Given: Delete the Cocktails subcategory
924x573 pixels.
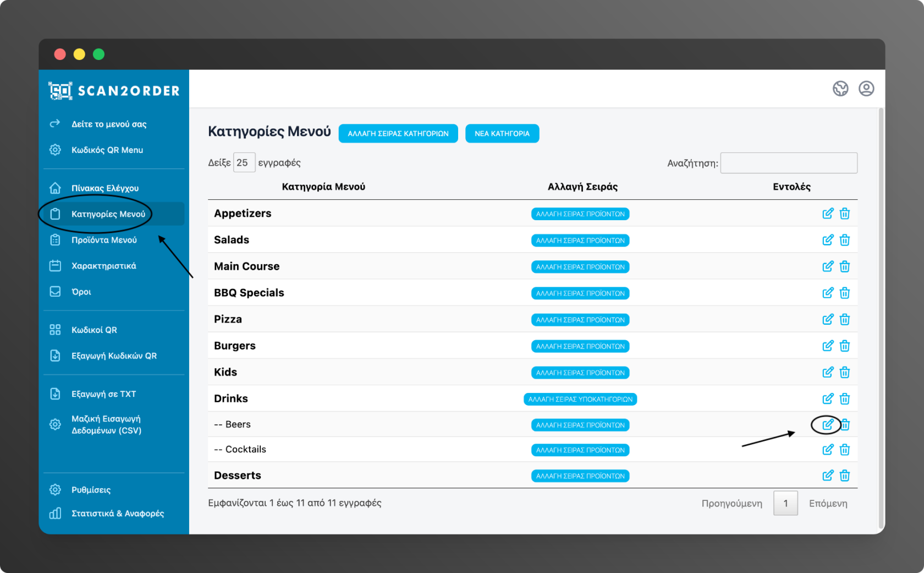Looking at the screenshot, I should [x=845, y=450].
